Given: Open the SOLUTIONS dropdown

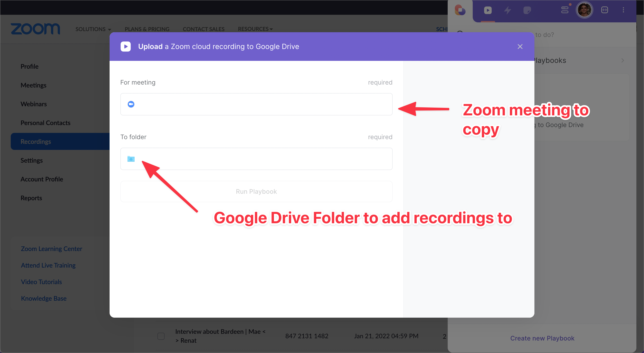Looking at the screenshot, I should (93, 29).
